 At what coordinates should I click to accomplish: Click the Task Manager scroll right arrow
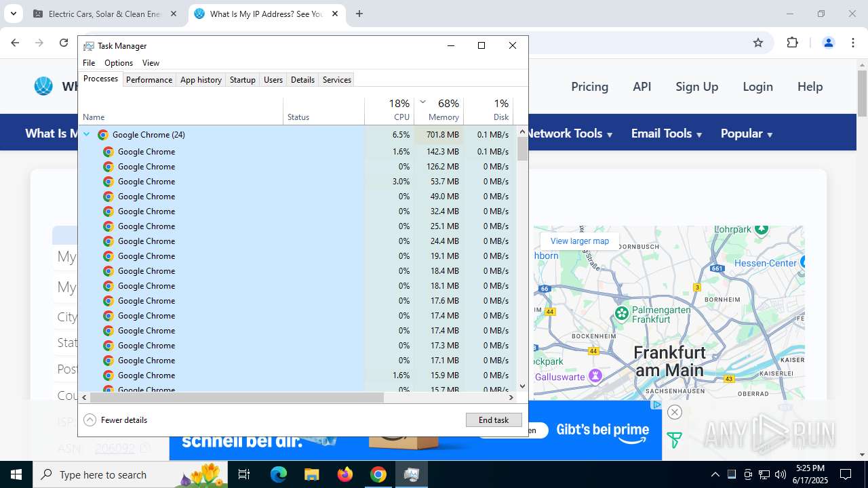tap(511, 397)
